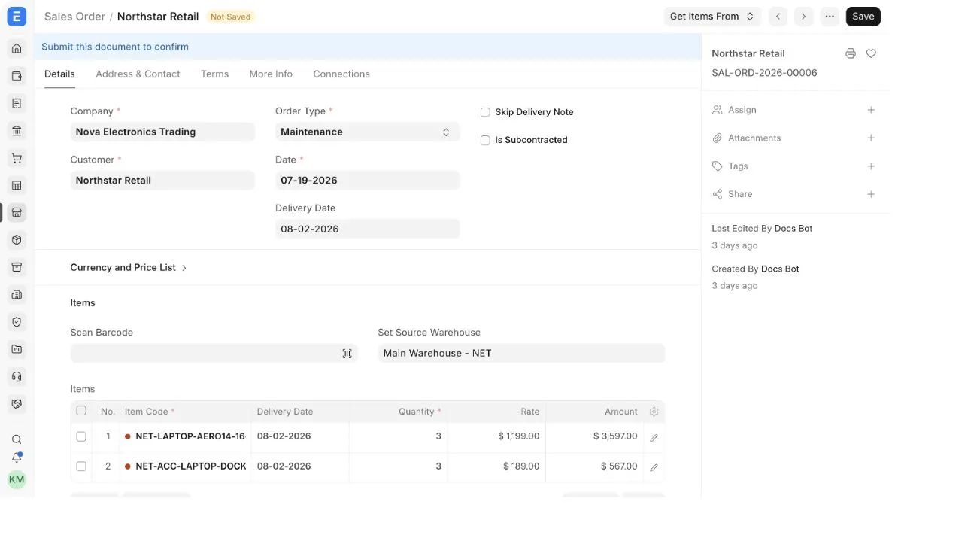The width and height of the screenshot is (980, 547).
Task: Save the sales order
Action: tap(863, 17)
